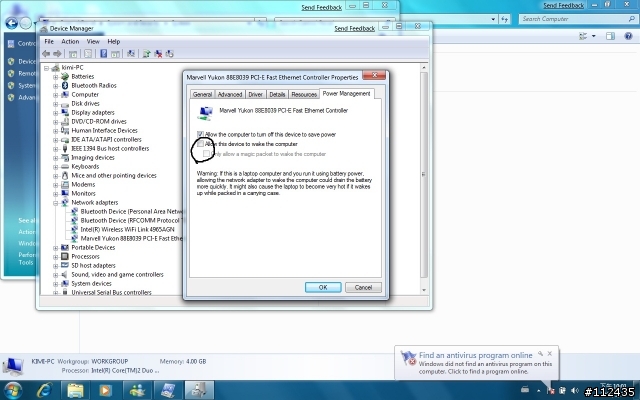The height and width of the screenshot is (400, 640).
Task: Click Send Feedback link in Device Manager
Action: tap(355, 29)
